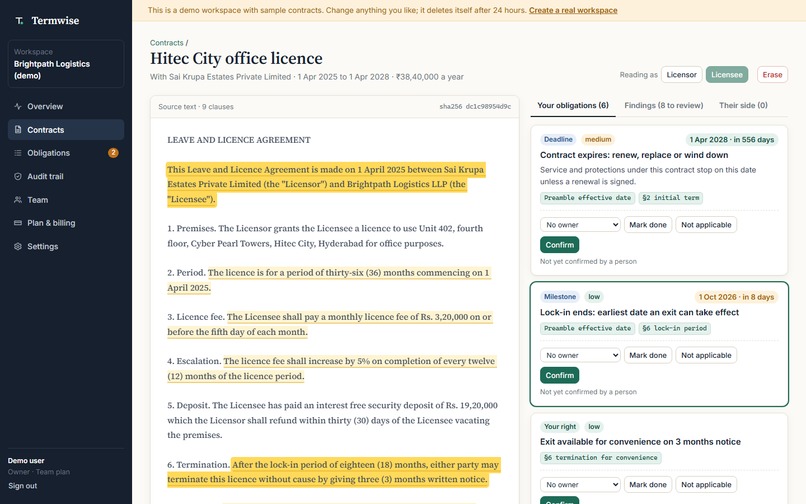
Task: Click the highlighted preamble paragraph in source text
Action: (325, 184)
